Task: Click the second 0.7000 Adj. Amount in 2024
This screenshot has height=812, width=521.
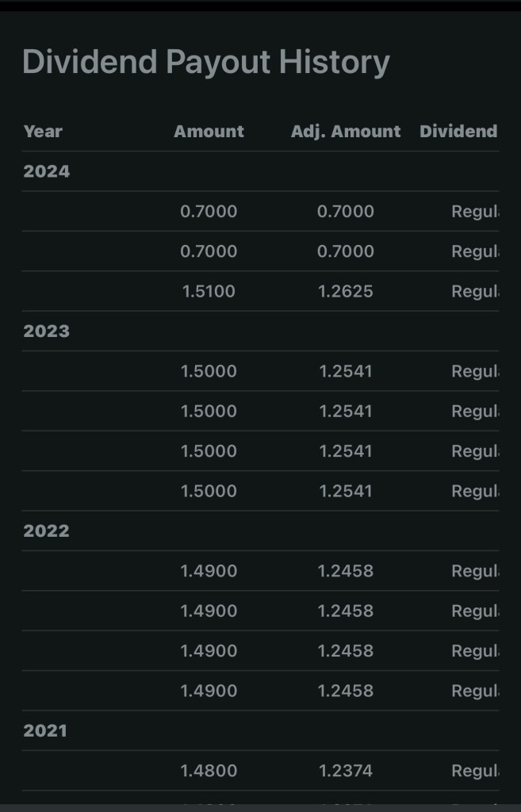Action: (346, 251)
